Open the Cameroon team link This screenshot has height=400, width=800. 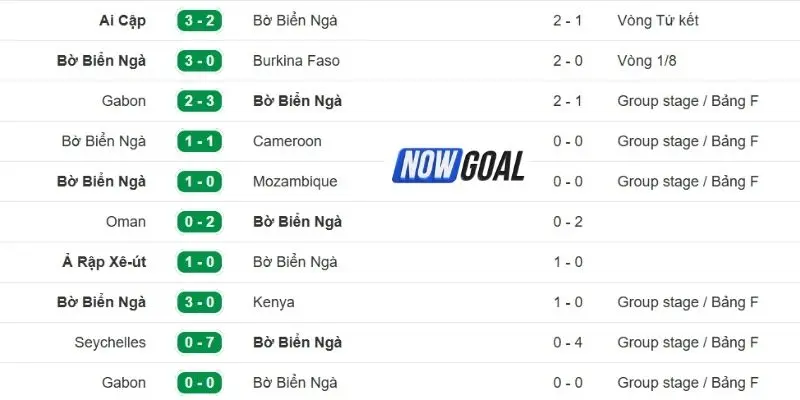coord(287,141)
